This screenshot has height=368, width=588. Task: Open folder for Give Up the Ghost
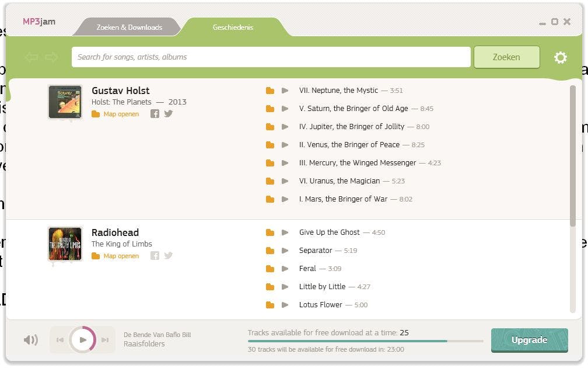pyautogui.click(x=269, y=232)
